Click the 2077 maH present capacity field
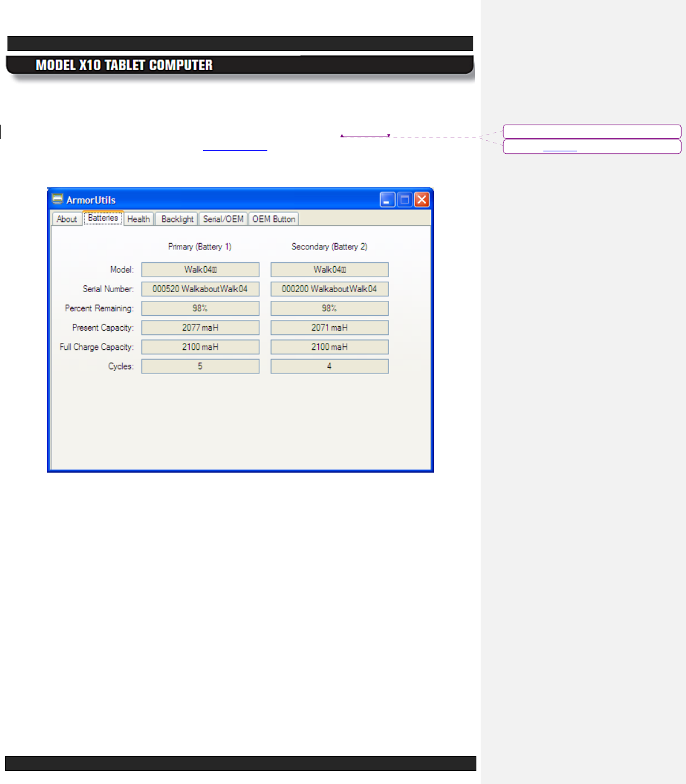The width and height of the screenshot is (686, 784). 200,327
